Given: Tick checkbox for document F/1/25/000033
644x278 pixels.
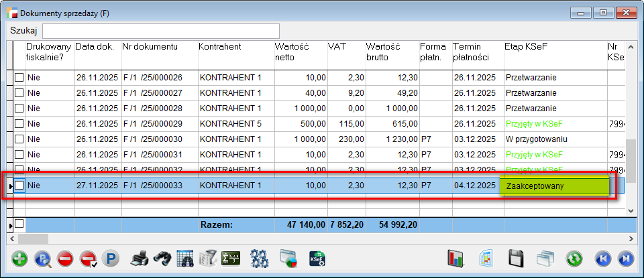Looking at the screenshot, I should pos(19,186).
